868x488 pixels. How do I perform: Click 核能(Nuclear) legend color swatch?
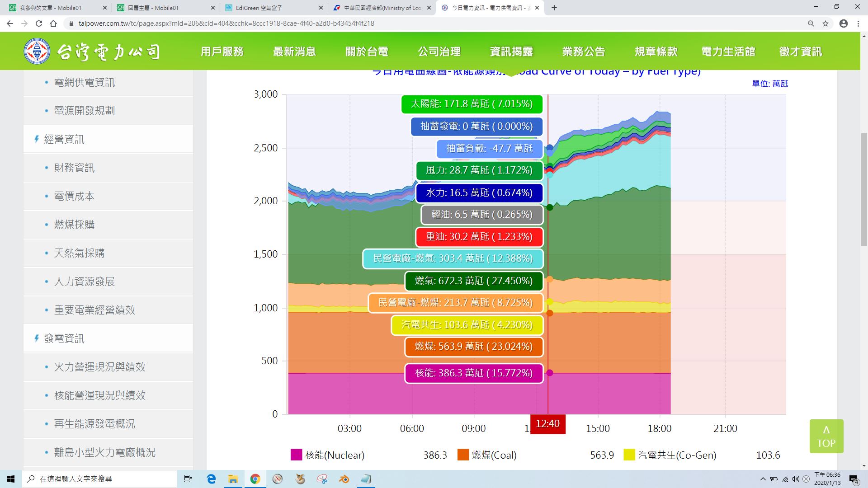[x=296, y=455]
